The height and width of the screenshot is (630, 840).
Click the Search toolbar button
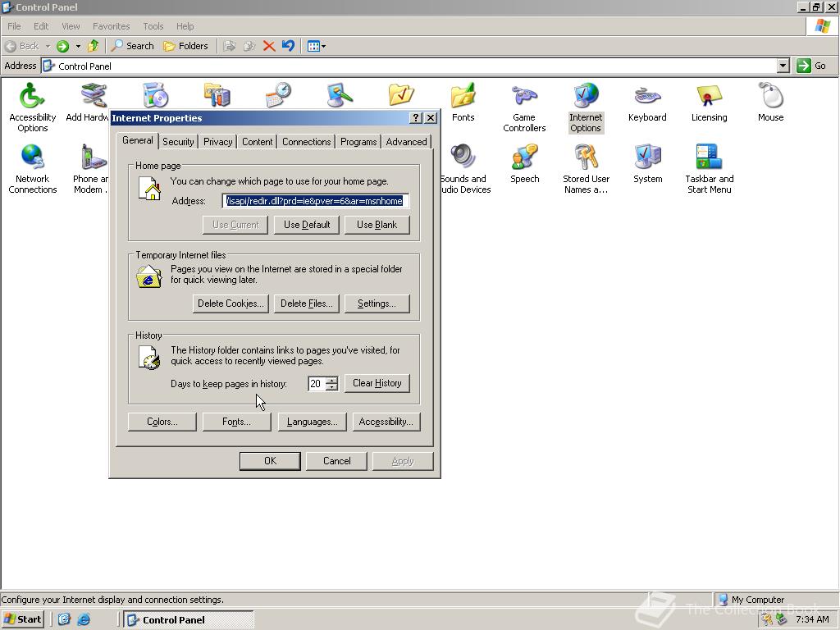coord(132,46)
